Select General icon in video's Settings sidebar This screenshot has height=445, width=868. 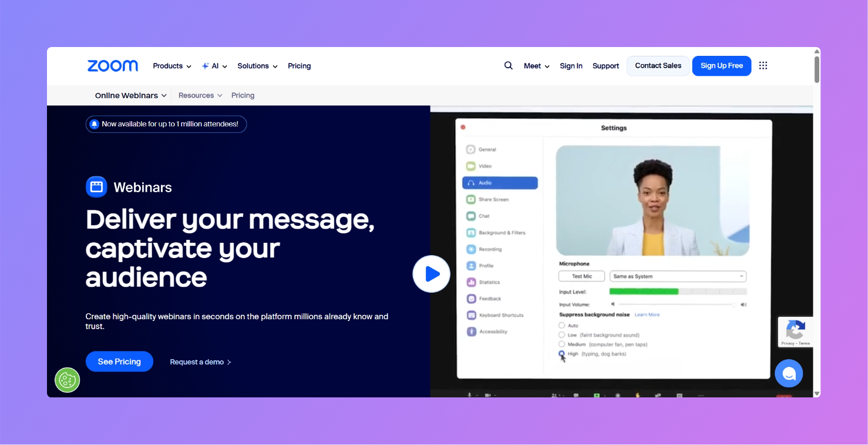[470, 149]
